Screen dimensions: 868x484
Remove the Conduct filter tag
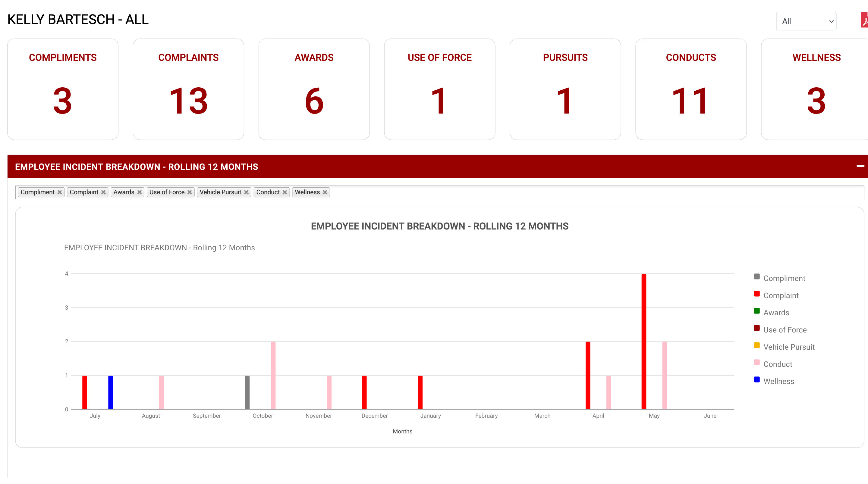pos(285,192)
